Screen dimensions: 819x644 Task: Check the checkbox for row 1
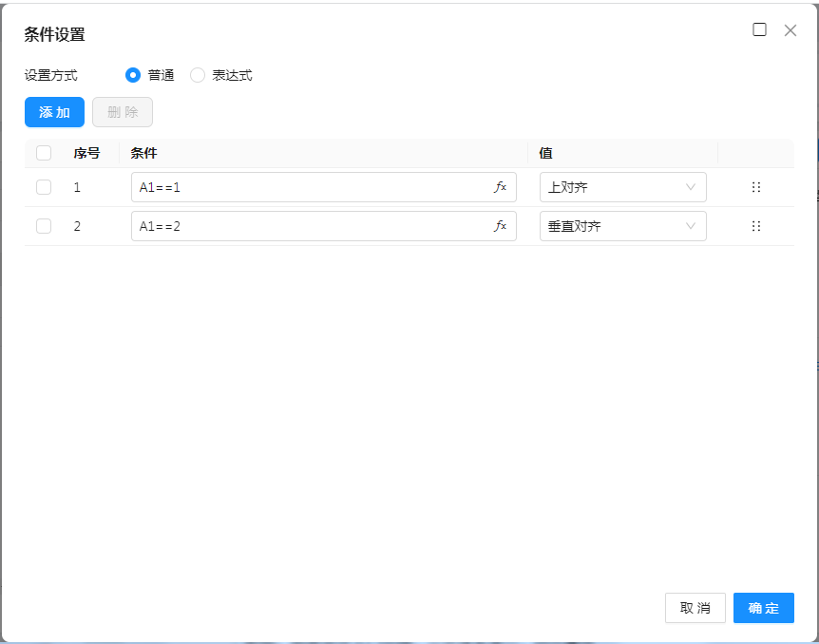(44, 187)
